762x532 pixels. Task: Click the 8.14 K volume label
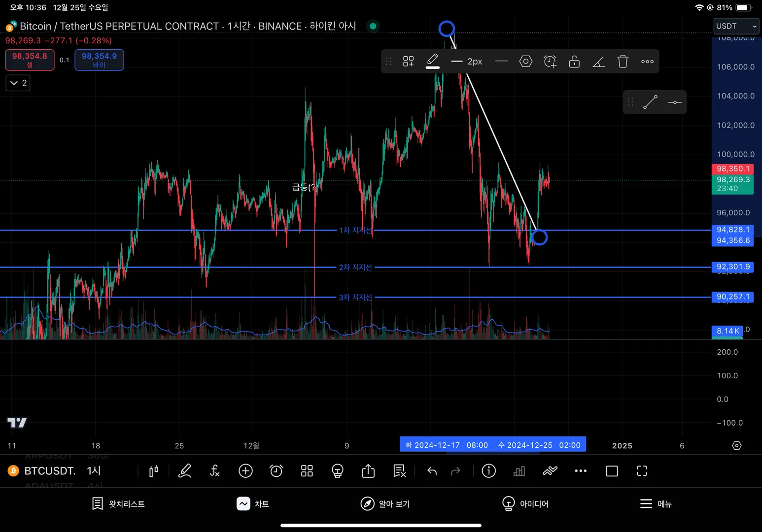[727, 331]
